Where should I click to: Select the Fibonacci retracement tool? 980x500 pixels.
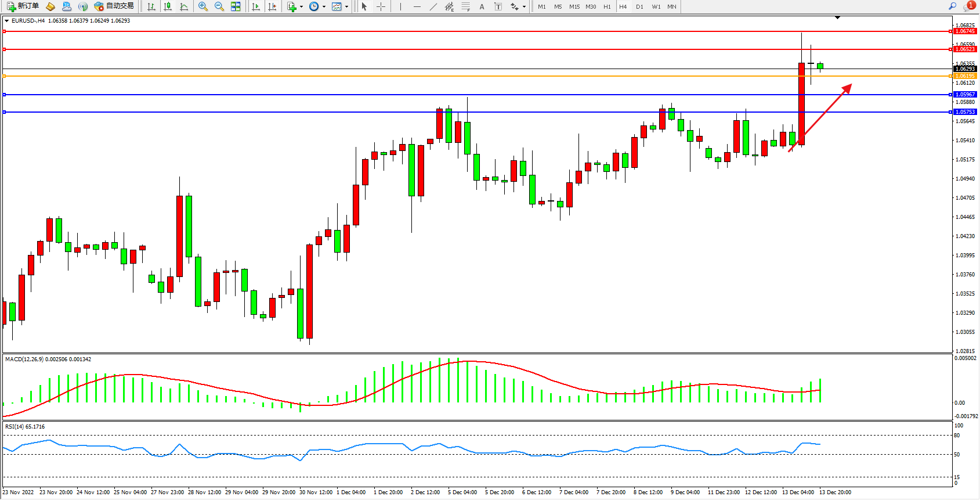(x=465, y=6)
